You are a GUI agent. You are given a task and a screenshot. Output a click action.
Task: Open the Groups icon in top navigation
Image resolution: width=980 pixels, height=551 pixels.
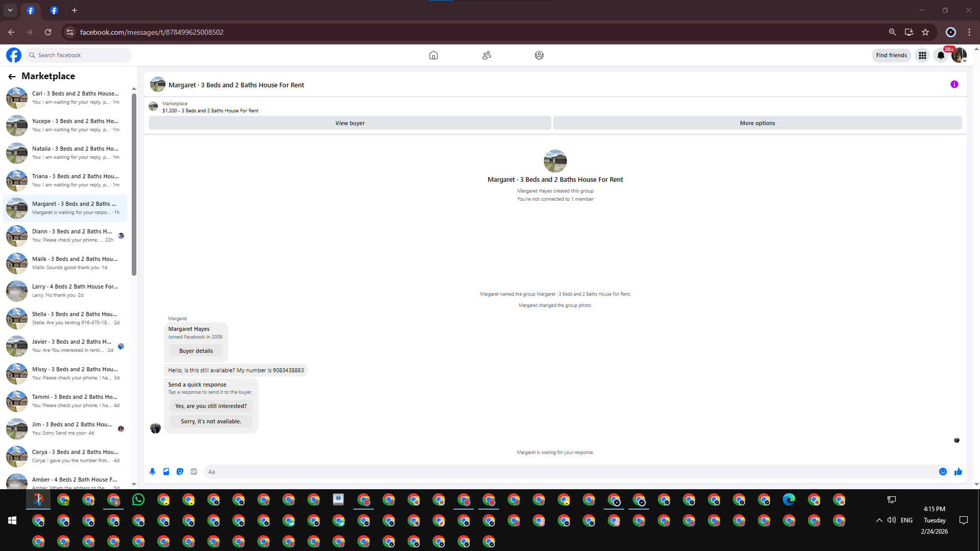coord(539,55)
